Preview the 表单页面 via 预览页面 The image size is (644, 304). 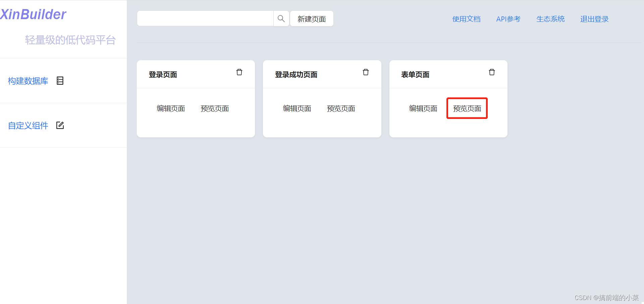pos(467,108)
